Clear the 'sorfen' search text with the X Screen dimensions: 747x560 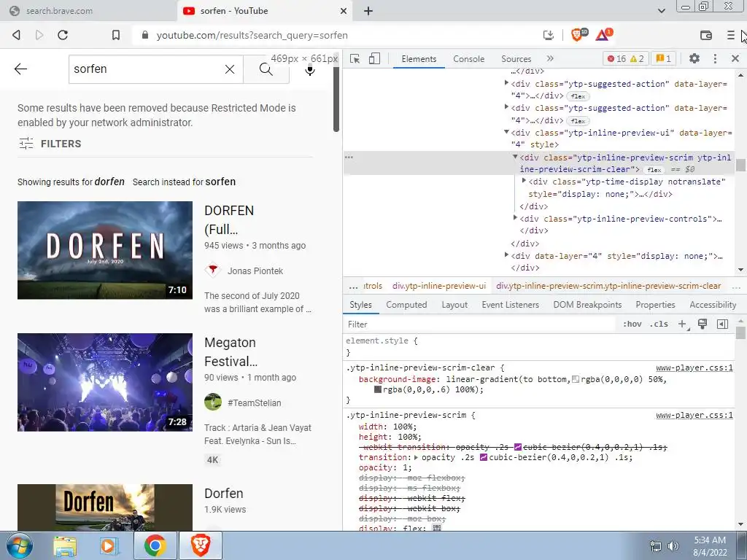pyautogui.click(x=230, y=69)
